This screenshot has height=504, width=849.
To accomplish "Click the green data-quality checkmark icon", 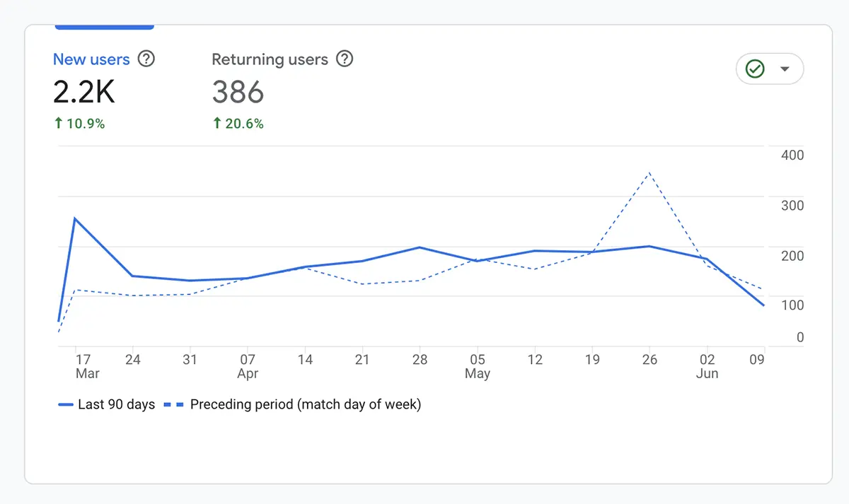I will click(x=755, y=69).
